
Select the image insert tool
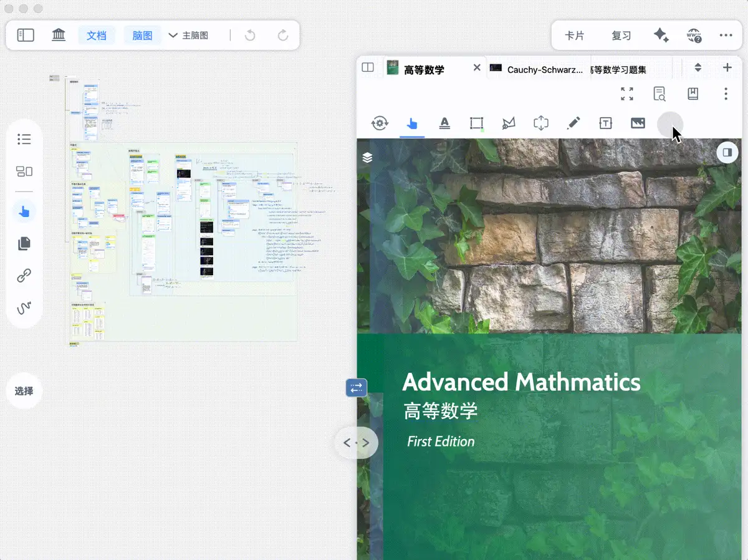coord(638,123)
